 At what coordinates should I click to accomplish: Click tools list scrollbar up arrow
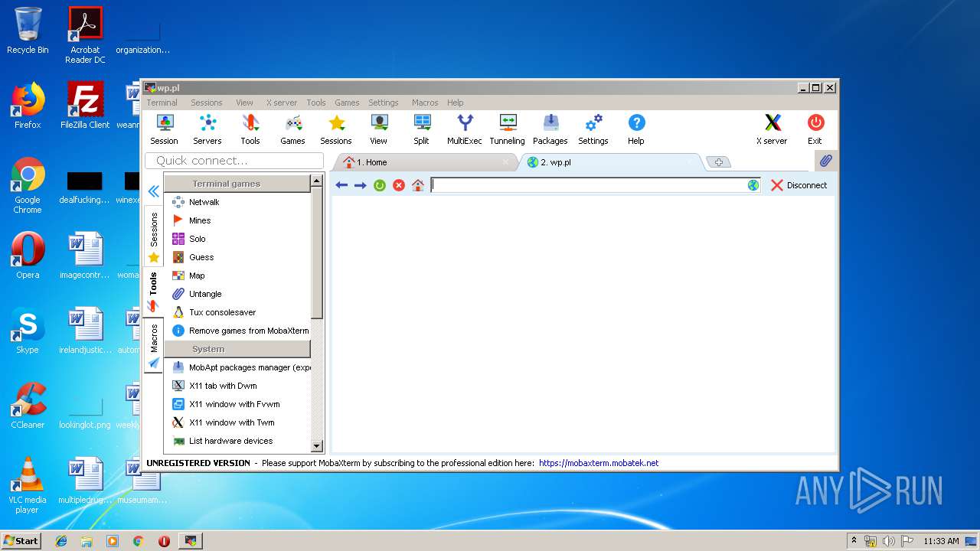317,181
